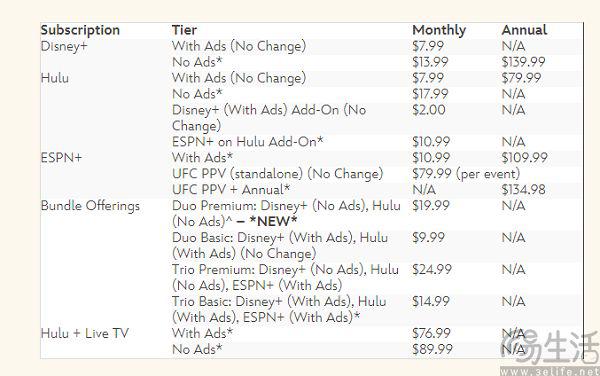Viewport: 600px width, 376px height.
Task: Click the watermark logo in corner
Action: pyautogui.click(x=550, y=352)
